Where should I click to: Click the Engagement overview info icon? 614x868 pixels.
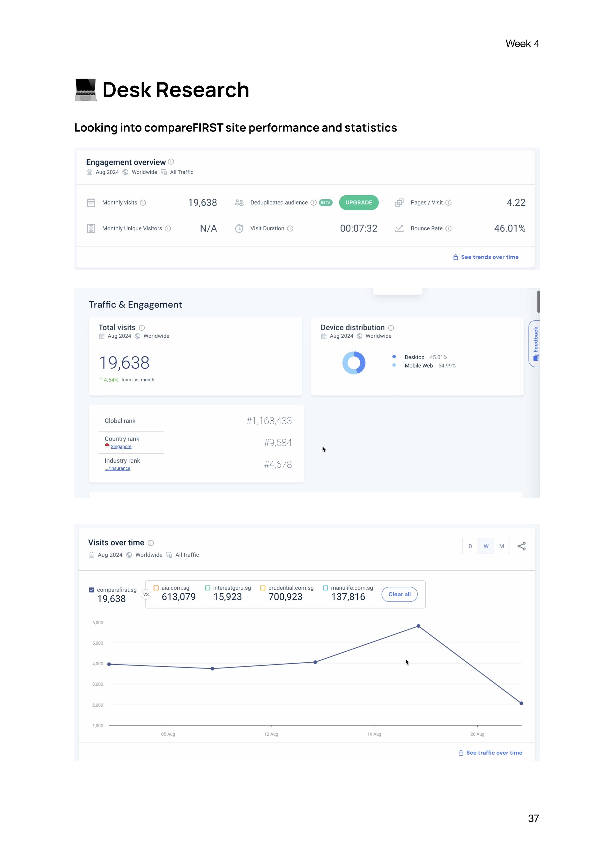[x=171, y=162]
